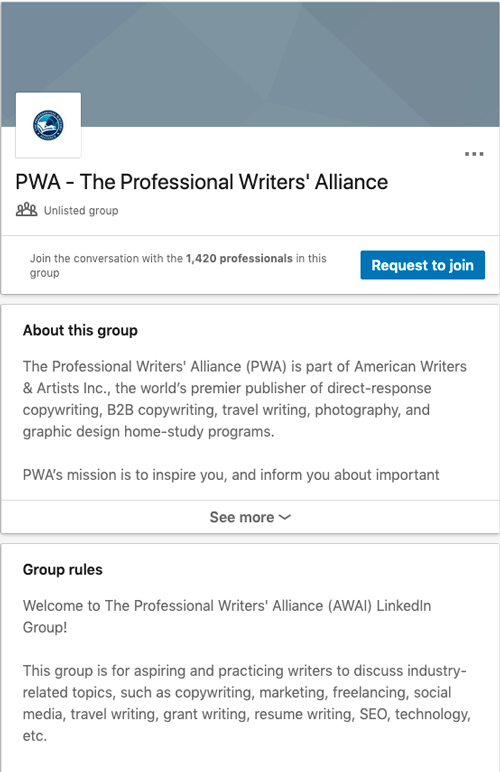Click the PWA group logo thumbnail
Viewport: 500px width, 772px height.
(48, 125)
